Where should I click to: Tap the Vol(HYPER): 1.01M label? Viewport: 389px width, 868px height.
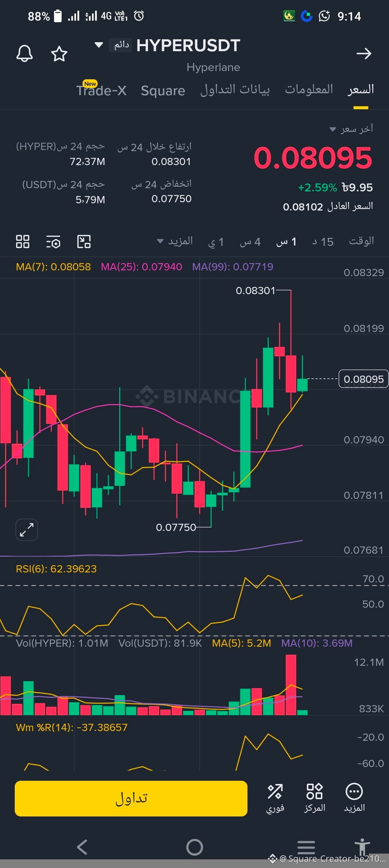coord(62,643)
